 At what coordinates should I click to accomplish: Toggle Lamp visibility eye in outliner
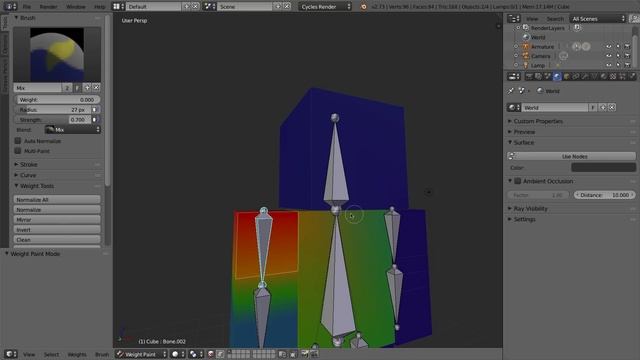pos(609,65)
